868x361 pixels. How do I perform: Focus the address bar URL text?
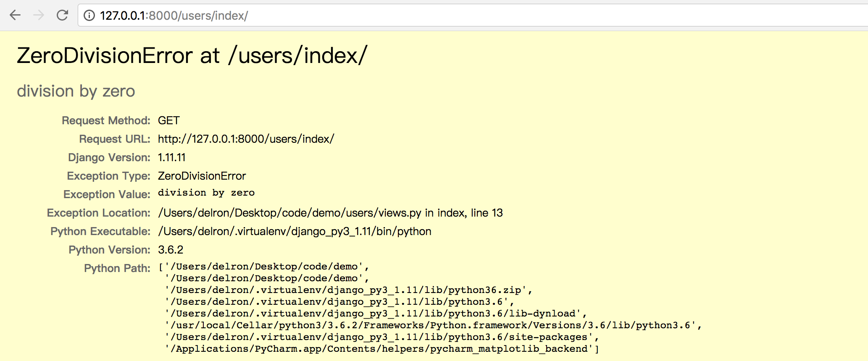(174, 16)
